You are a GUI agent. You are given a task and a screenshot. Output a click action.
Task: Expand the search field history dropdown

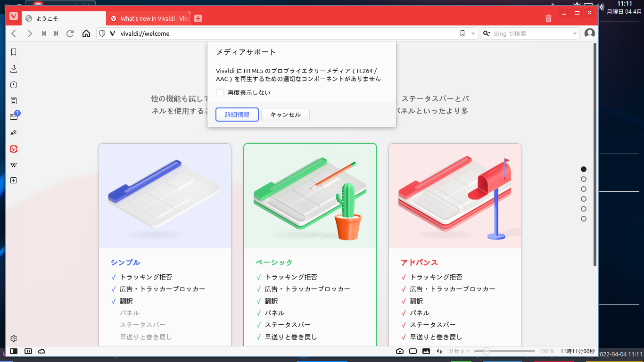575,33
